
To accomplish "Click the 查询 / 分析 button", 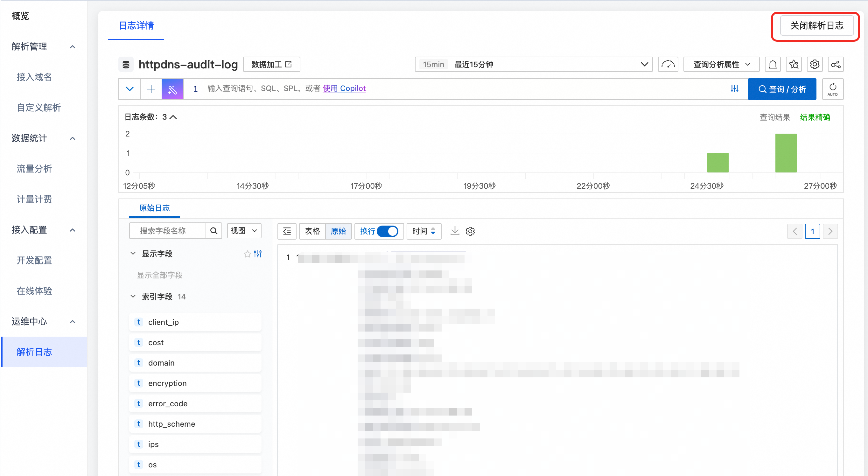I will point(782,89).
